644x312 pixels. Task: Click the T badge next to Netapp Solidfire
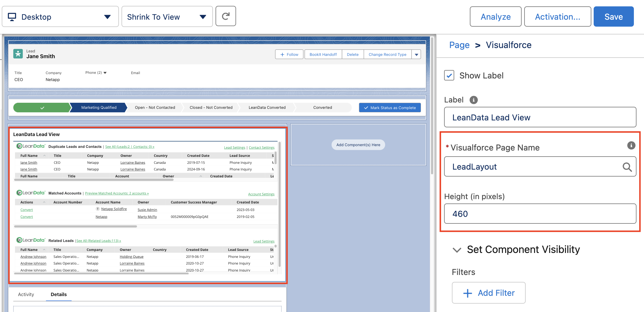click(x=98, y=209)
